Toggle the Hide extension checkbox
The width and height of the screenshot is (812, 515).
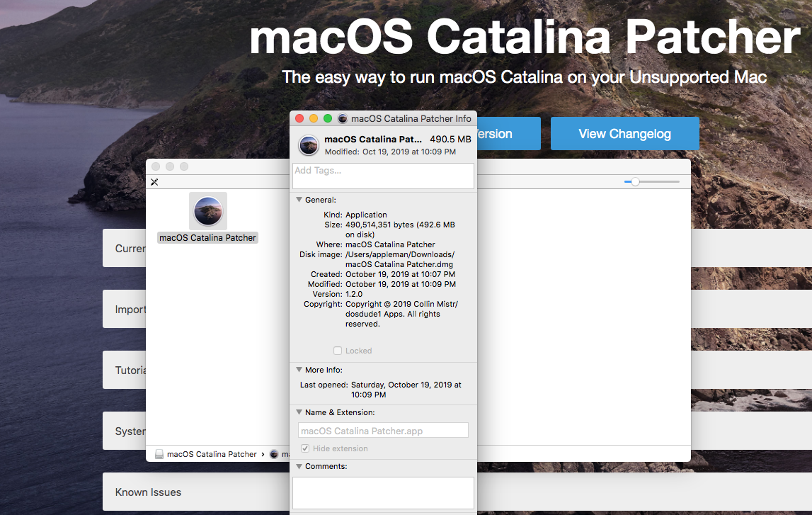pos(305,448)
